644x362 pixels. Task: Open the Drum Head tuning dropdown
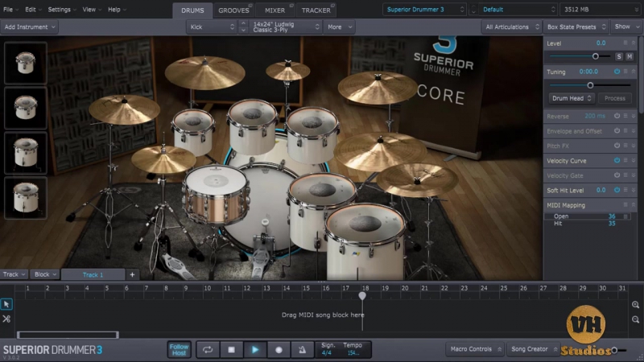tap(572, 98)
